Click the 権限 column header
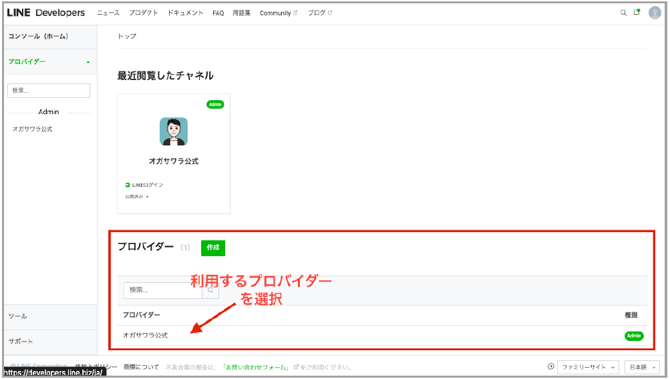Viewport: 670px width, 379px height. 631,315
